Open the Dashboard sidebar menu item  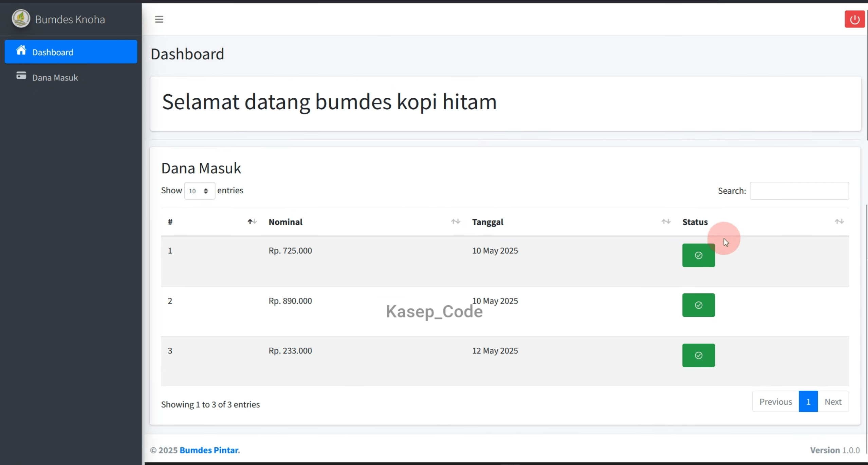[71, 52]
